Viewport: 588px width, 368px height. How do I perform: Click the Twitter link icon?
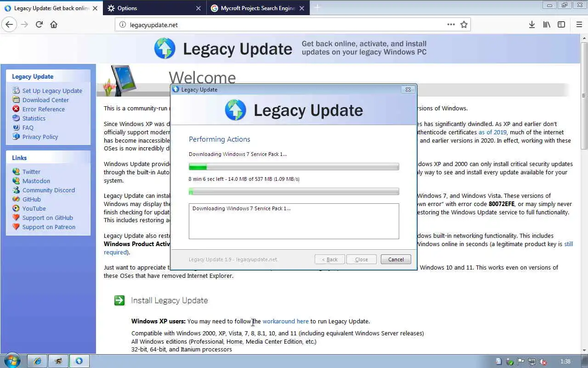point(16,172)
